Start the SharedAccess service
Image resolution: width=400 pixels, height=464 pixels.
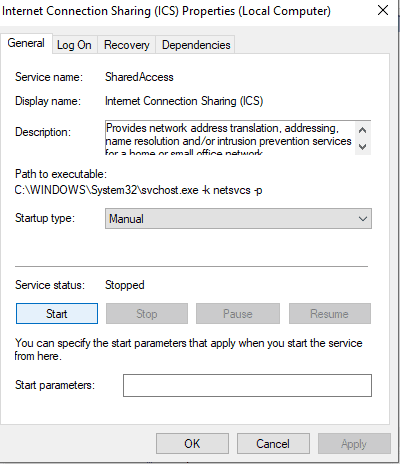[x=57, y=313]
